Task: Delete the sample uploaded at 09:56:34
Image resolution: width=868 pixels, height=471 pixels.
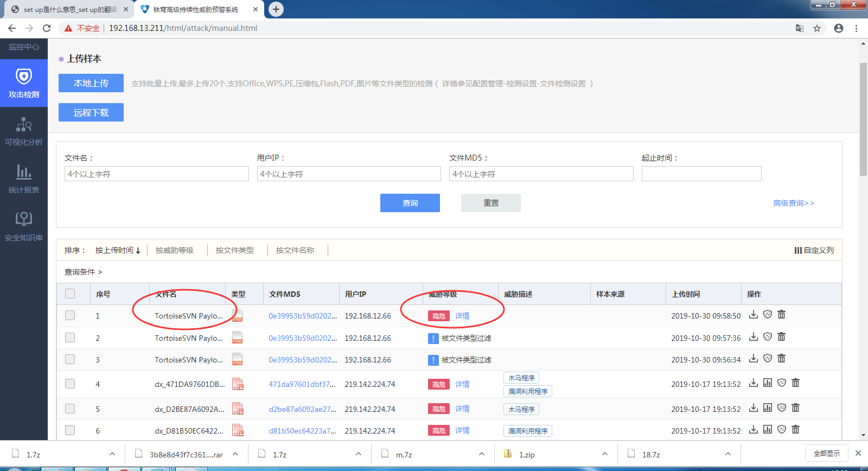Action: 782,359
